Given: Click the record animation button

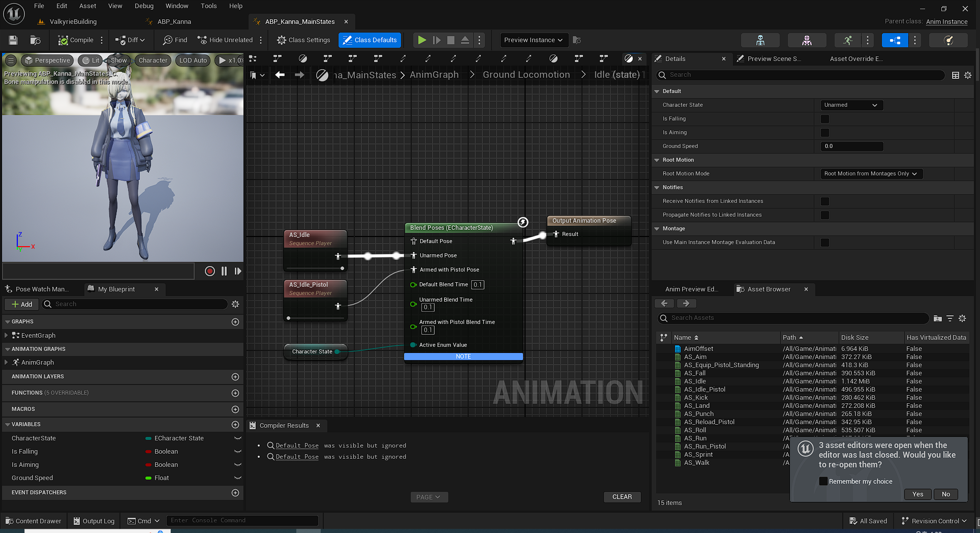Looking at the screenshot, I should point(209,271).
